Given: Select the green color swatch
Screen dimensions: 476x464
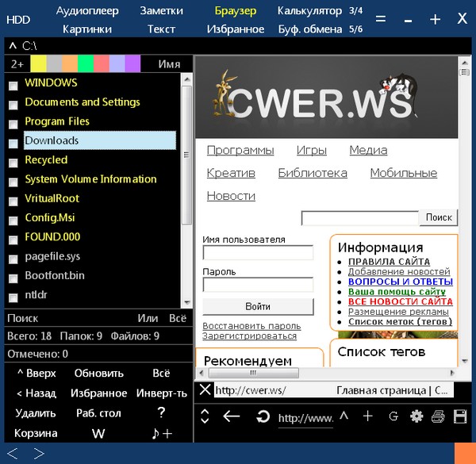Looking at the screenshot, I should pos(86,64).
